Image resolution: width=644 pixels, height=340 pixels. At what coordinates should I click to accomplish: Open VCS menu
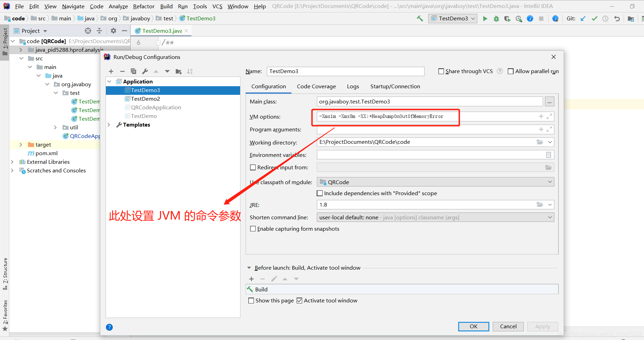coord(217,6)
